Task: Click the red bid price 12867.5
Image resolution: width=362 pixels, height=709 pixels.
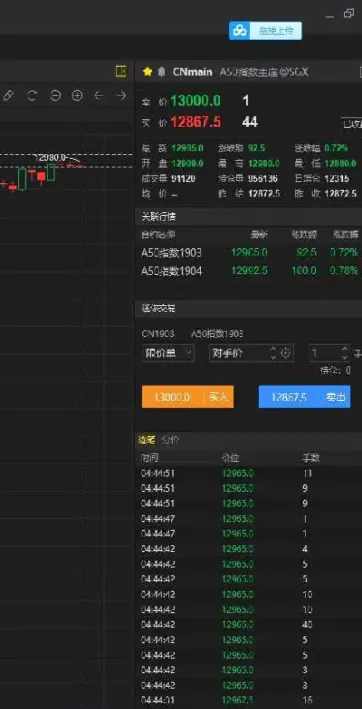Action: 196,122
